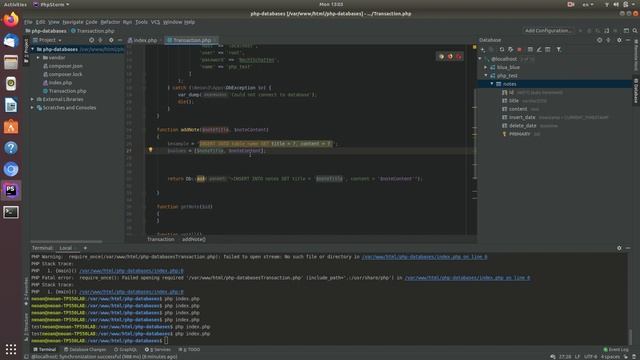Image resolution: width=640 pixels, height=360 pixels.
Task: Open the File menu
Action: tap(28, 22)
